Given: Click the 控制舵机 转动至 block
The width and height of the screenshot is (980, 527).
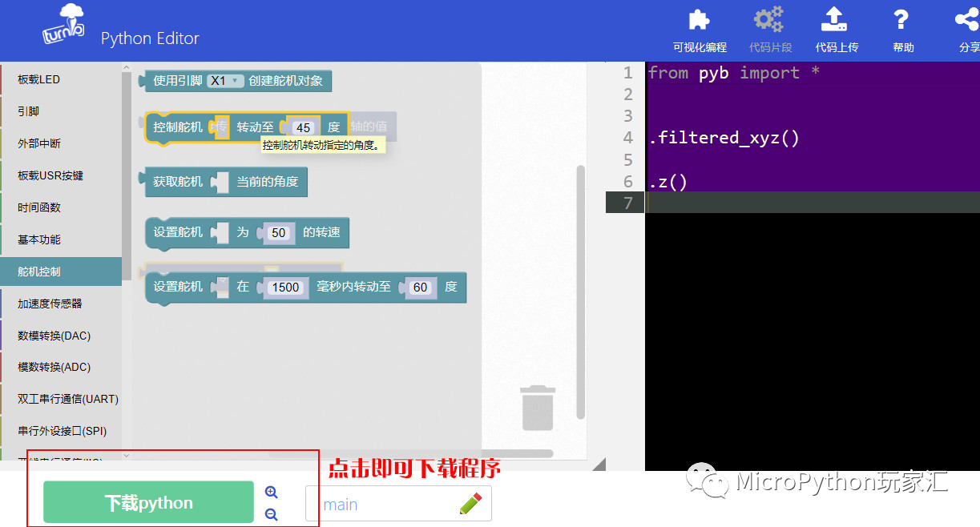Looking at the screenshot, I should 246,128.
